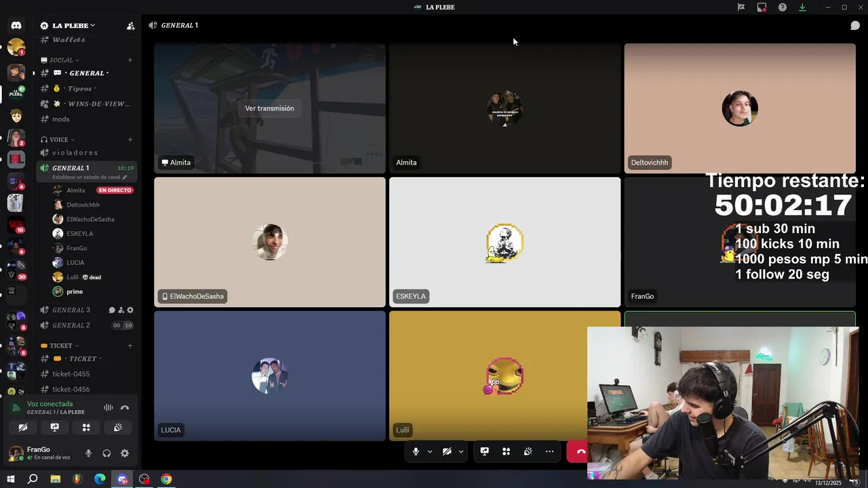This screenshot has width=868, height=488.
Task: Share your screen from the call control bar
Action: (x=485, y=451)
